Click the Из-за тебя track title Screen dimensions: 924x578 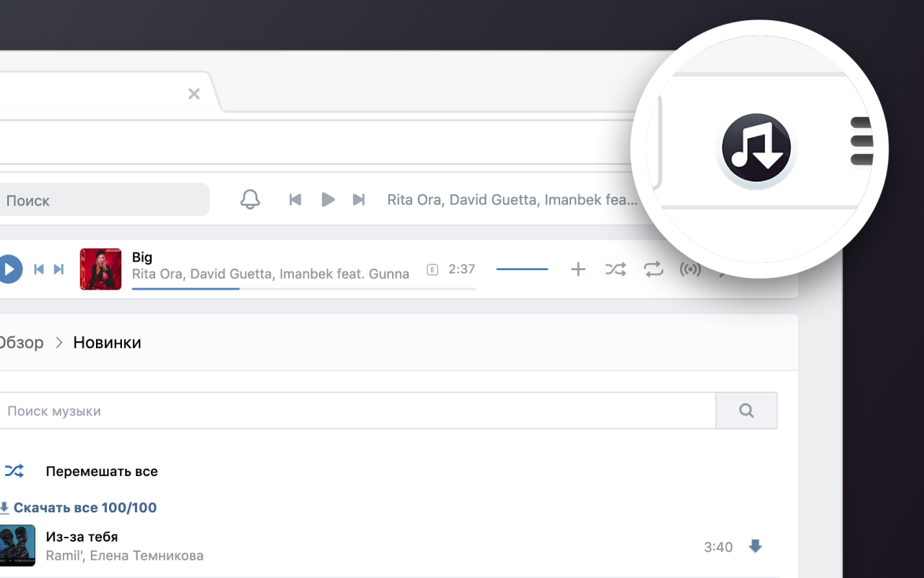82,537
